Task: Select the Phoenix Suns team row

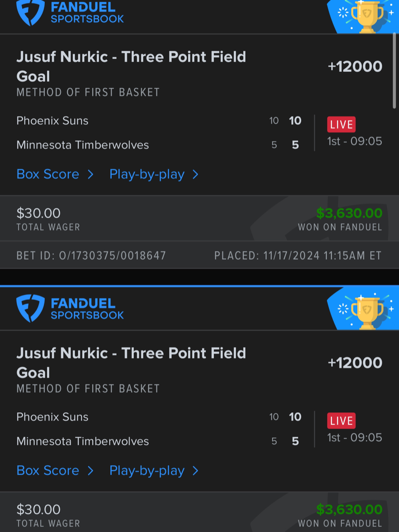Action: pyautogui.click(x=52, y=121)
